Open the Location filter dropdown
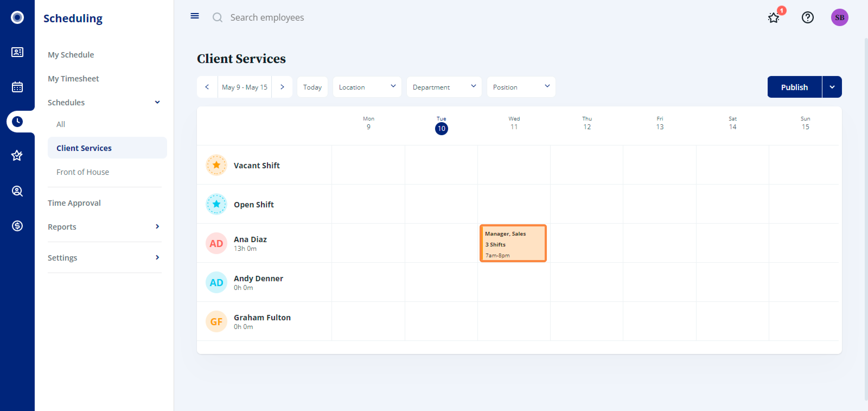Viewport: 868px width, 411px height. tap(367, 87)
